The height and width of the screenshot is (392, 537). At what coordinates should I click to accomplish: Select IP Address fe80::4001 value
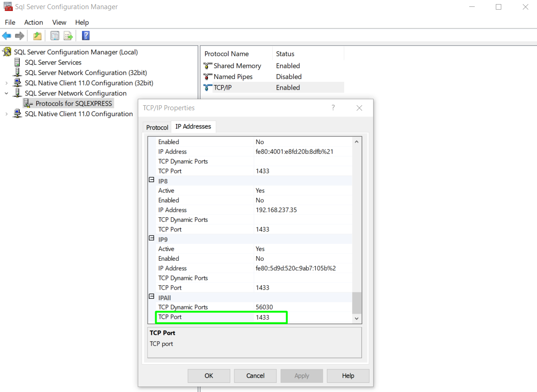click(x=303, y=151)
